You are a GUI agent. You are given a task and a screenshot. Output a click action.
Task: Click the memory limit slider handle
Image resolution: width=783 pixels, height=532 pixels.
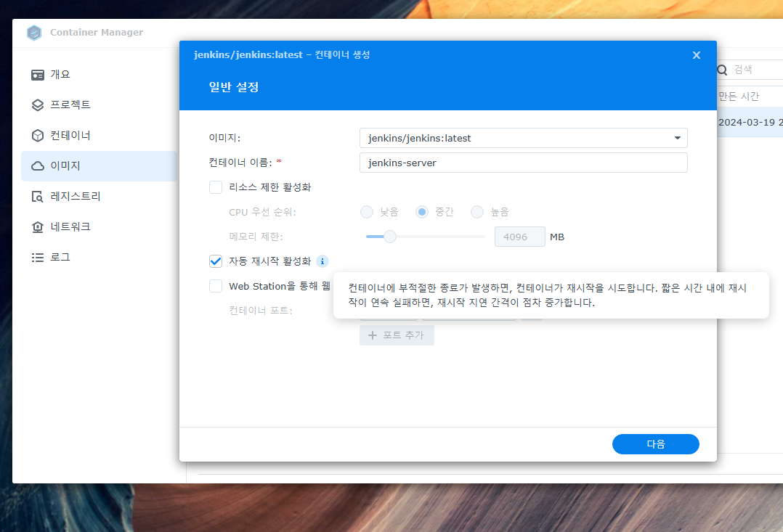(390, 237)
